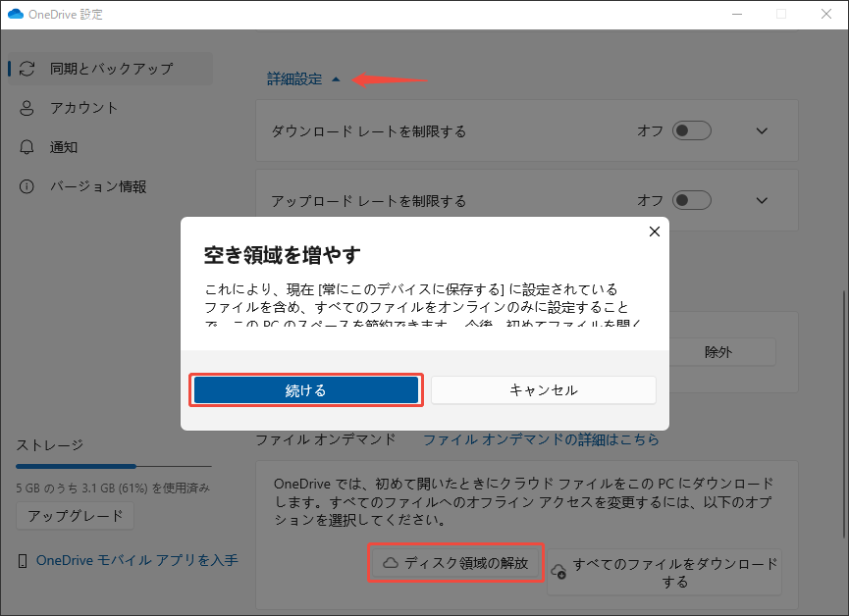Click the キャンセル button

(x=544, y=390)
